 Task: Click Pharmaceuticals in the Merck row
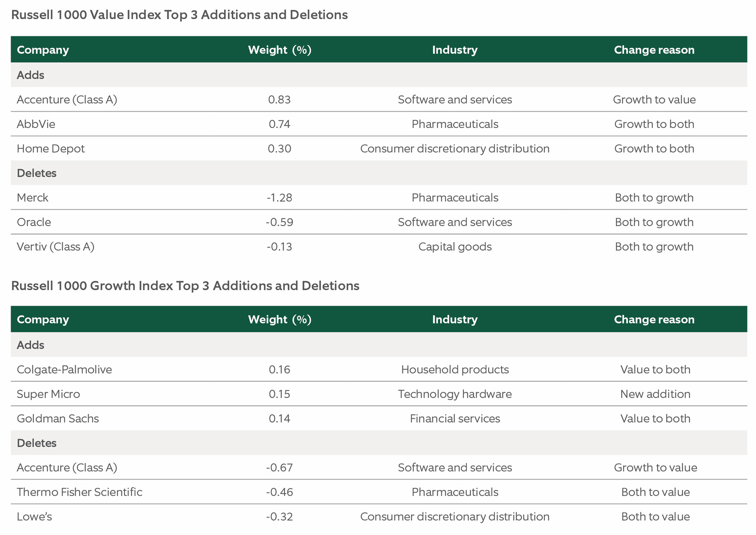tap(455, 198)
